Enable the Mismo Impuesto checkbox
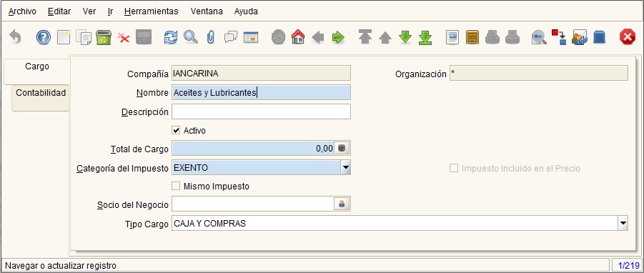The height and width of the screenshot is (273, 644). pyautogui.click(x=176, y=187)
